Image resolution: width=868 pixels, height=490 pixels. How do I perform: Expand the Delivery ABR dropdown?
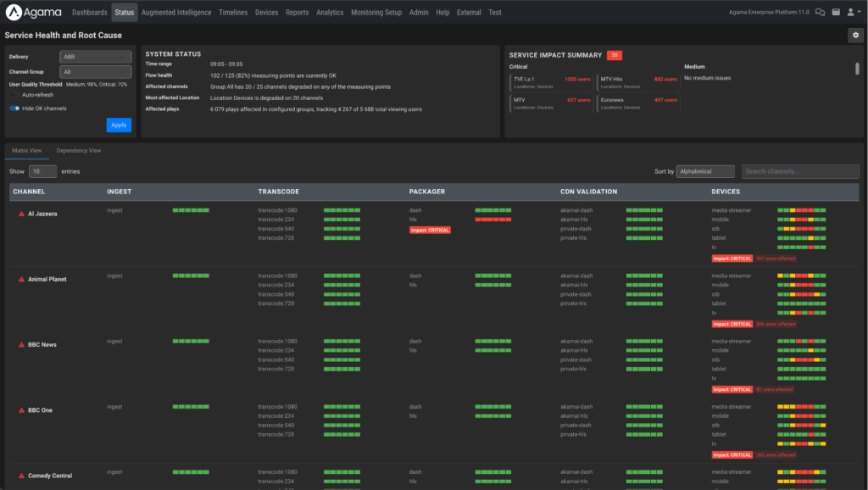[95, 57]
